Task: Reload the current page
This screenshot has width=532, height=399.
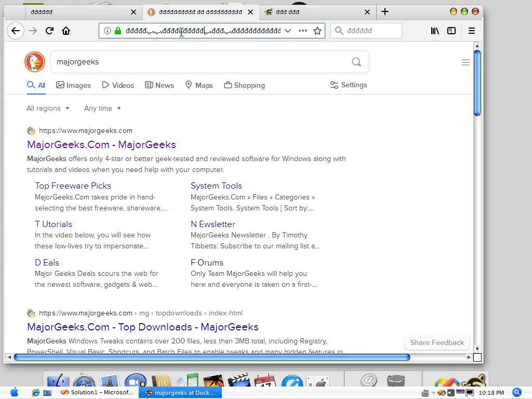Action: pos(49,31)
